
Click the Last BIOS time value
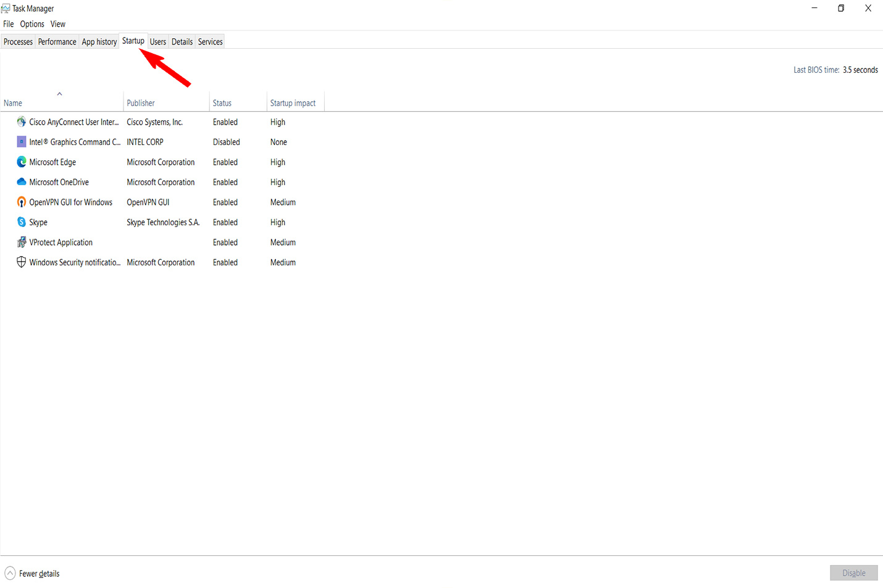click(x=860, y=70)
